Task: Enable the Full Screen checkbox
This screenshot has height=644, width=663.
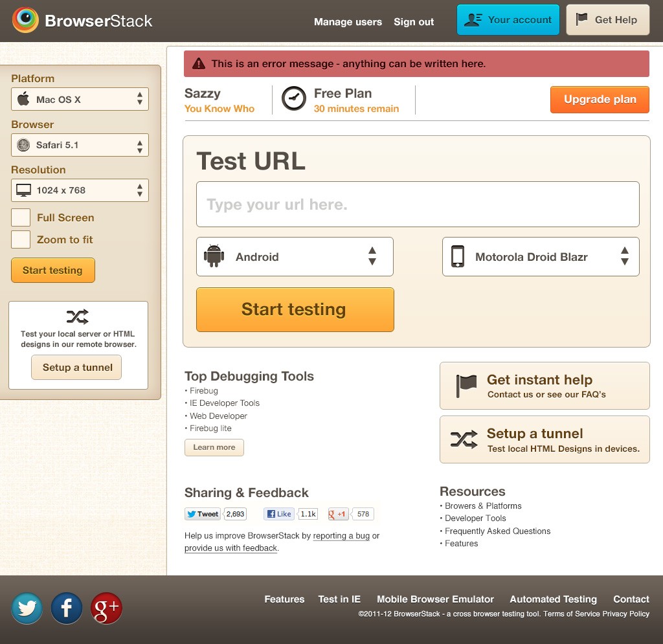Action: click(x=21, y=217)
